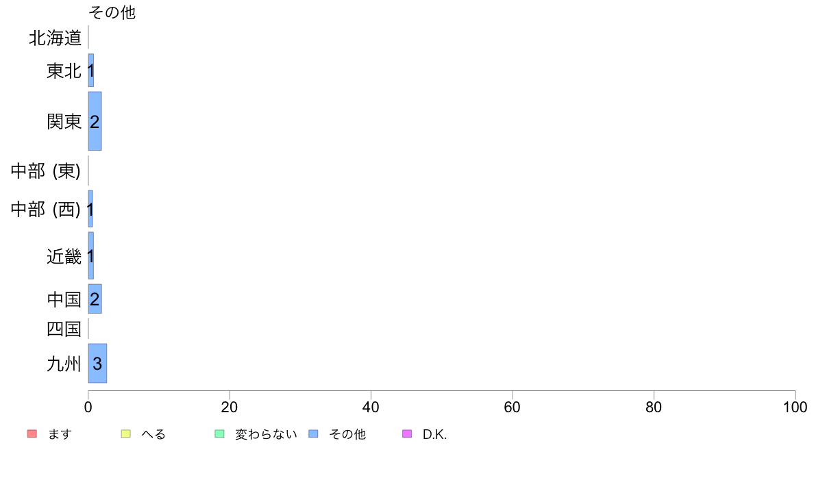Select the 関東 bar showing 2
Image resolution: width=814 pixels, height=504 pixels.
tap(95, 121)
